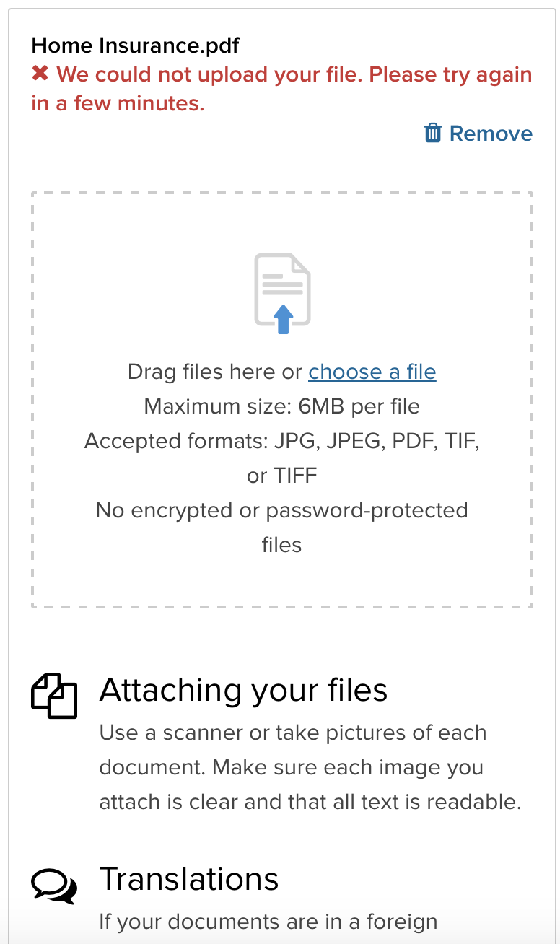This screenshot has width=560, height=944.
Task: Click the Attaching your files documents icon
Action: pos(54,696)
